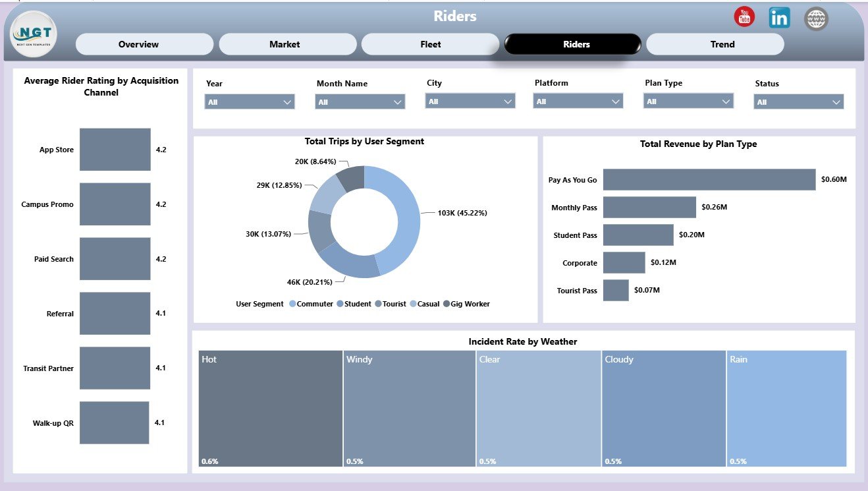This screenshot has height=491, width=868.
Task: Open the Platform filter dropdown
Action: [x=578, y=101]
